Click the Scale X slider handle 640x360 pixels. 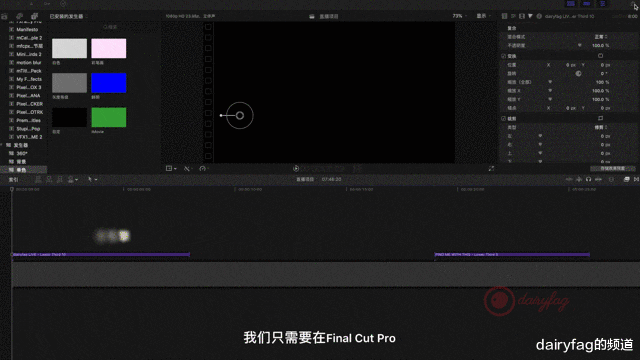(550, 91)
